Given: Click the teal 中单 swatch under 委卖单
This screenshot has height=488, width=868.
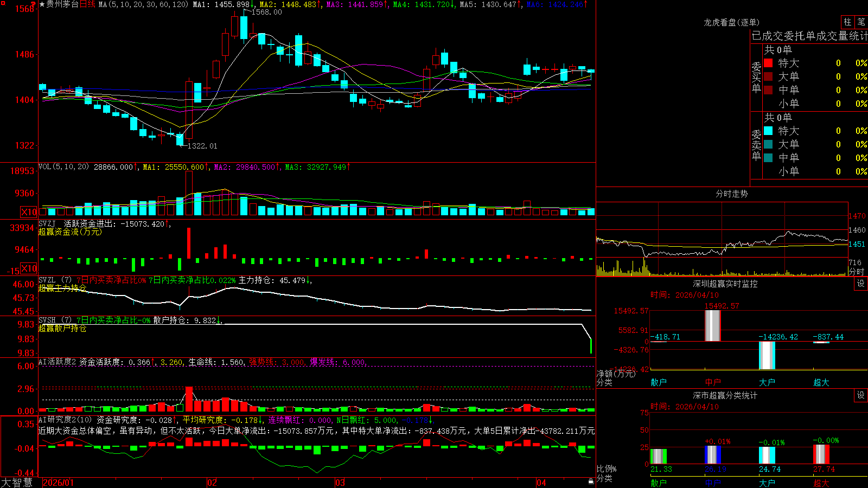Looking at the screenshot, I should click(x=768, y=158).
